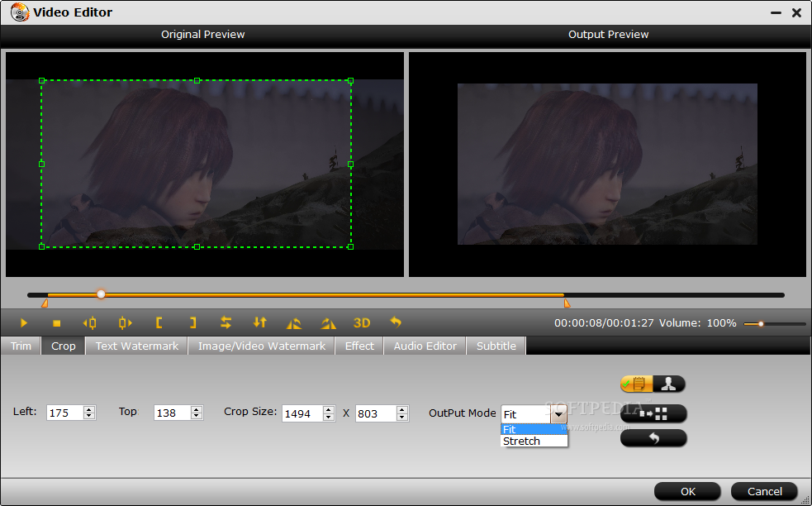Screen dimensions: 812x506
Task: Choose Fit from the output mode list
Action: (x=534, y=429)
